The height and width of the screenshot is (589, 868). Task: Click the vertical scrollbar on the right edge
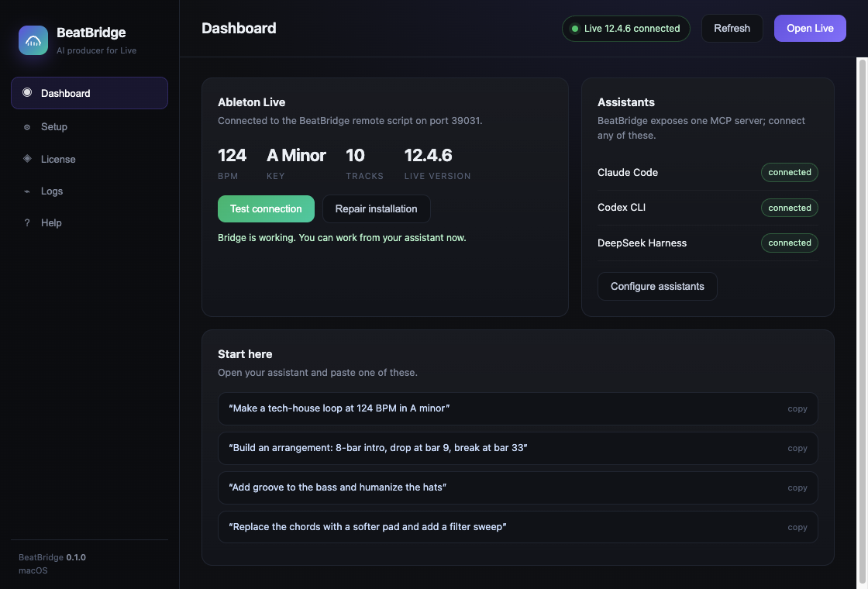click(862, 322)
